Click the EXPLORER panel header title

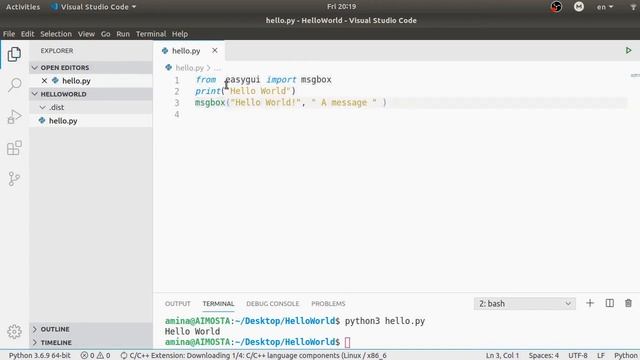57,51
